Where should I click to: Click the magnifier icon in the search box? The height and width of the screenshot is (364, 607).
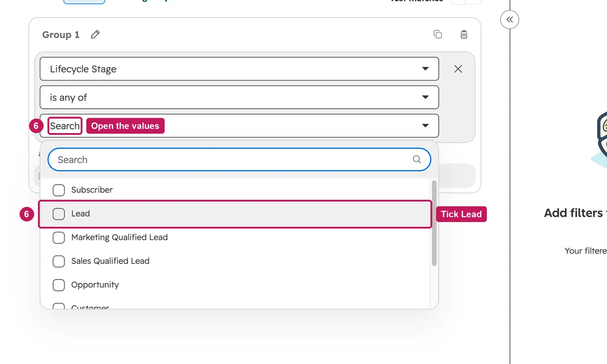417,159
